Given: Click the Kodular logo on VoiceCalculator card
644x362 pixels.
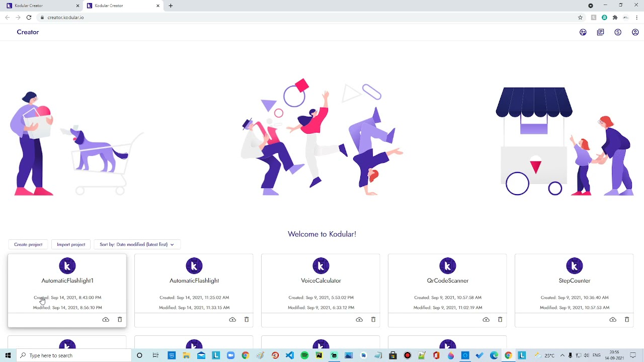Looking at the screenshot, I should point(321,266).
